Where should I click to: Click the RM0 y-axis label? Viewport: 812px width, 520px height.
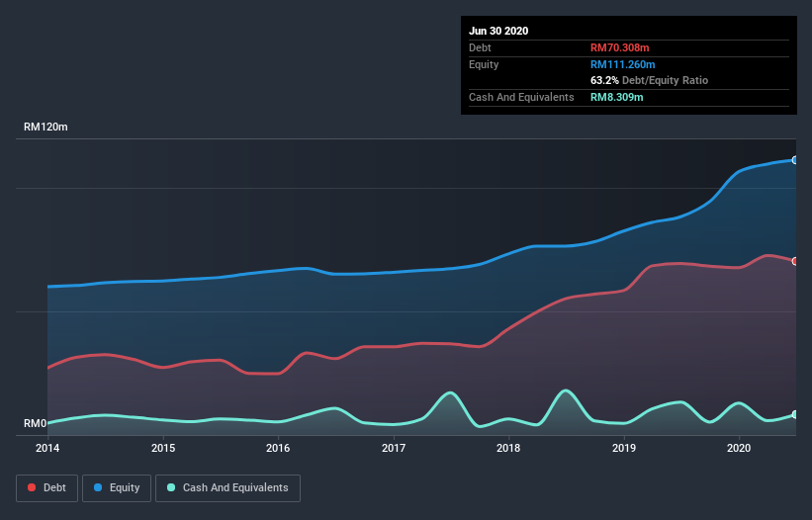tap(36, 423)
